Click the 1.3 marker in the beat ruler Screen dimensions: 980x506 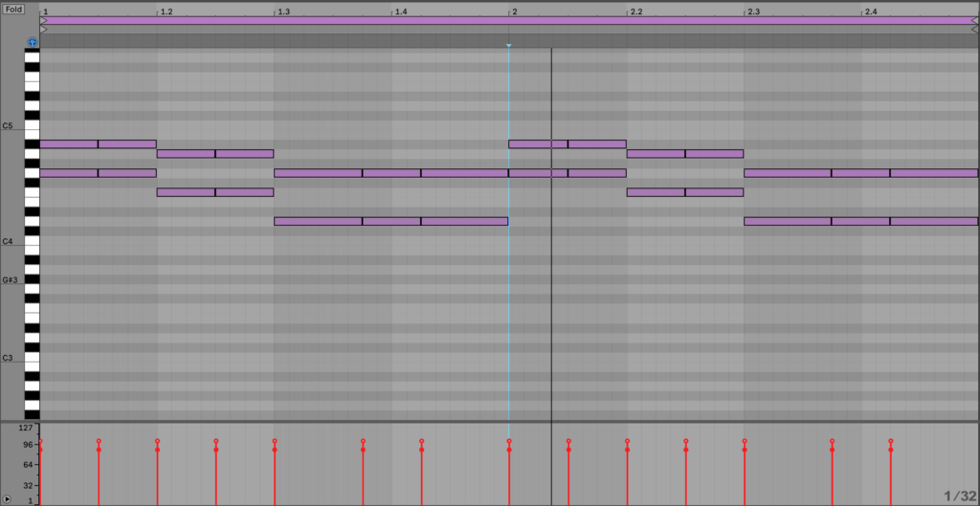pyautogui.click(x=283, y=11)
